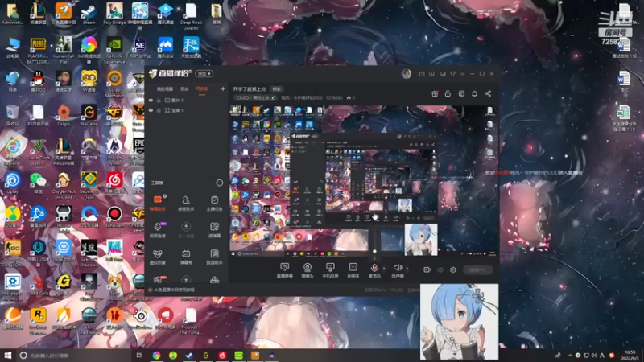
Task: Select the Poly Bridge desktop shortcut
Action: click(114, 14)
